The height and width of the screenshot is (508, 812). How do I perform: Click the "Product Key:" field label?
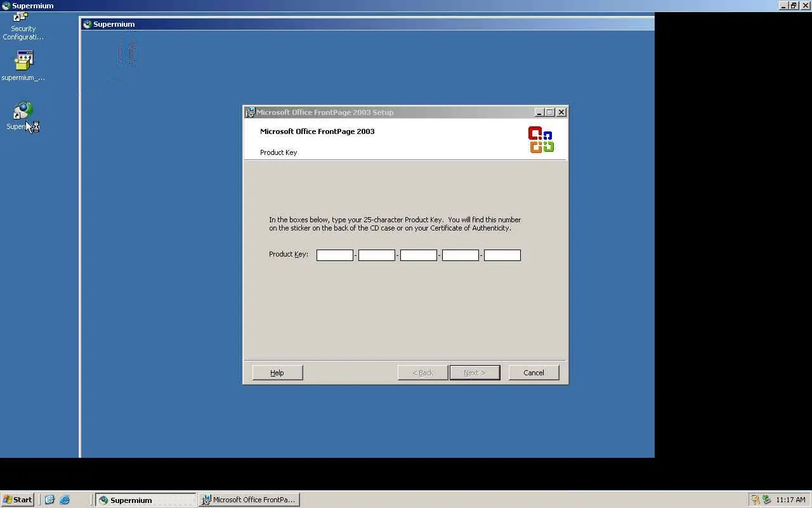[289, 254]
